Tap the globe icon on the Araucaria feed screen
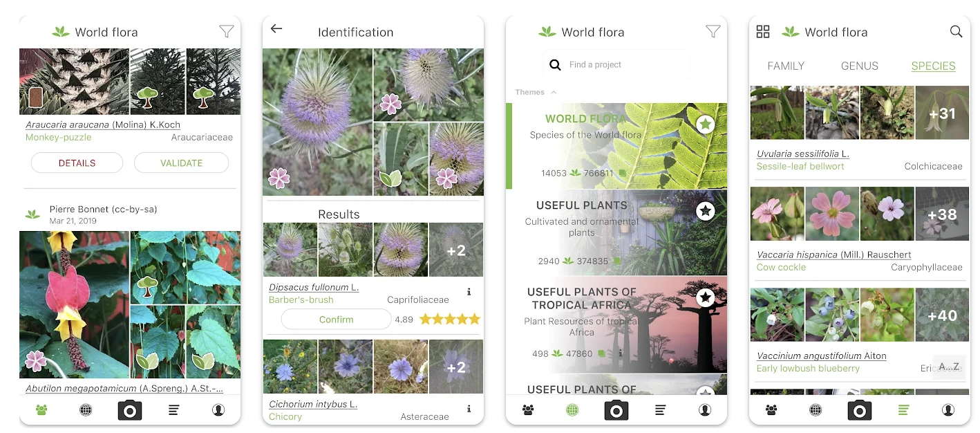This screenshot has width=980, height=433. tap(86, 410)
